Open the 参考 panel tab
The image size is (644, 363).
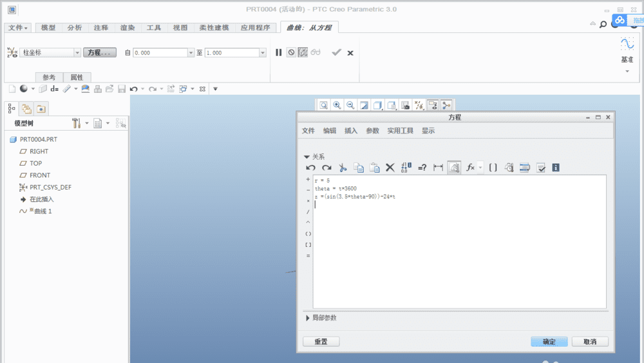(49, 77)
